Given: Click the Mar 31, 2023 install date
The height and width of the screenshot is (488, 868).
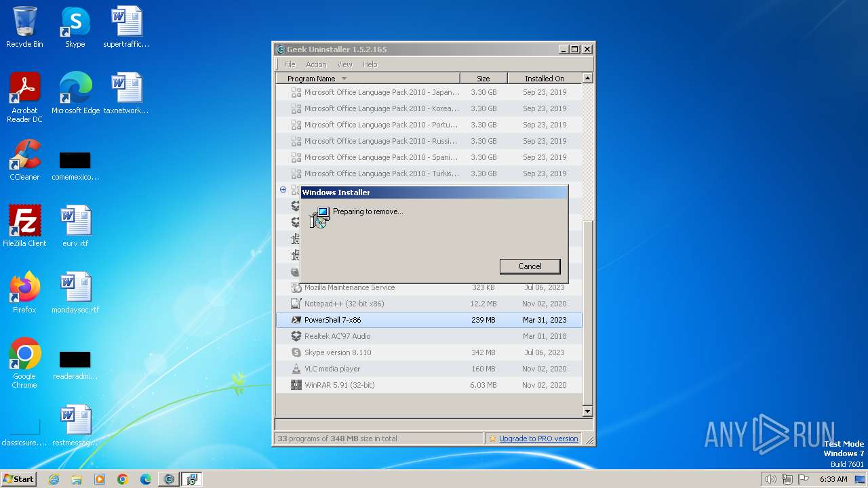Looking at the screenshot, I should point(545,320).
